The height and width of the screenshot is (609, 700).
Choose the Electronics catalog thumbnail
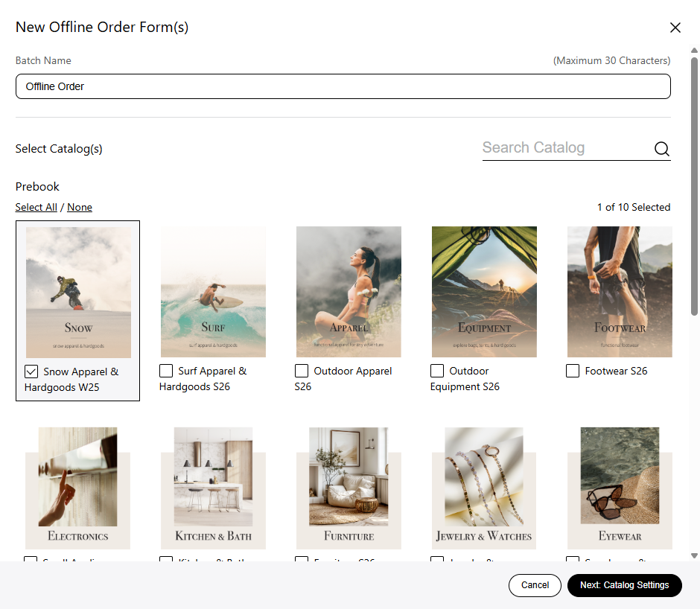(78, 488)
